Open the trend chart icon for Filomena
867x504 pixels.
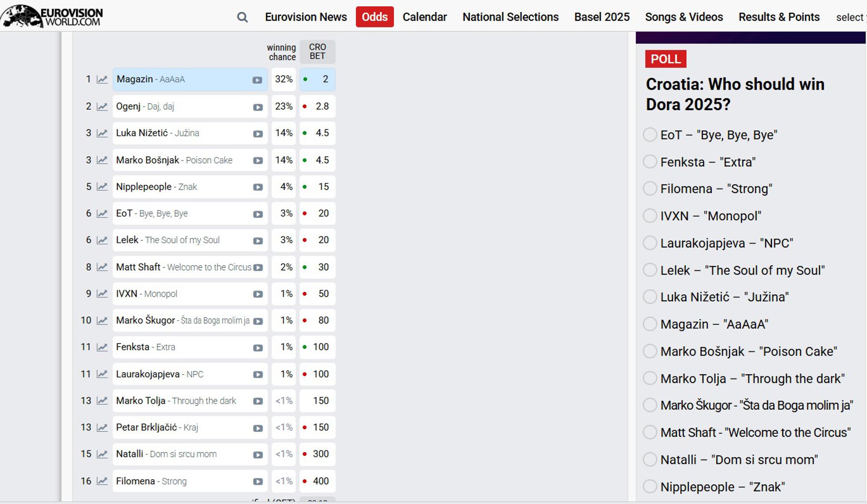point(102,481)
